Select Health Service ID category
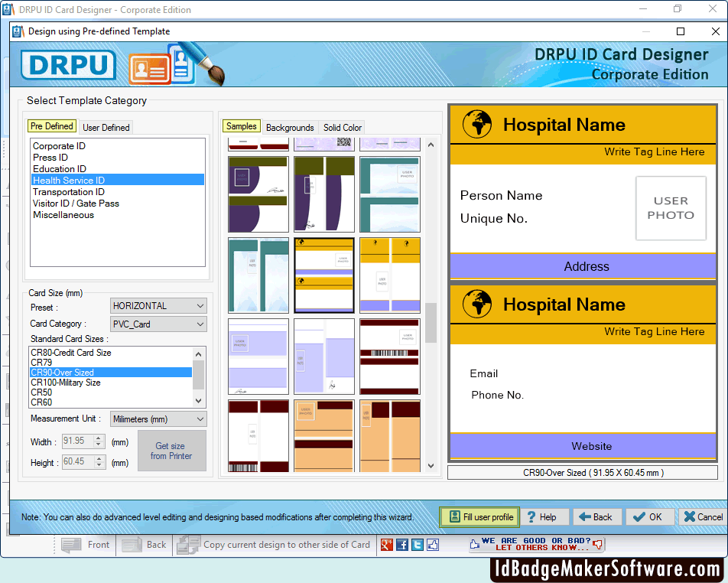 click(x=118, y=181)
